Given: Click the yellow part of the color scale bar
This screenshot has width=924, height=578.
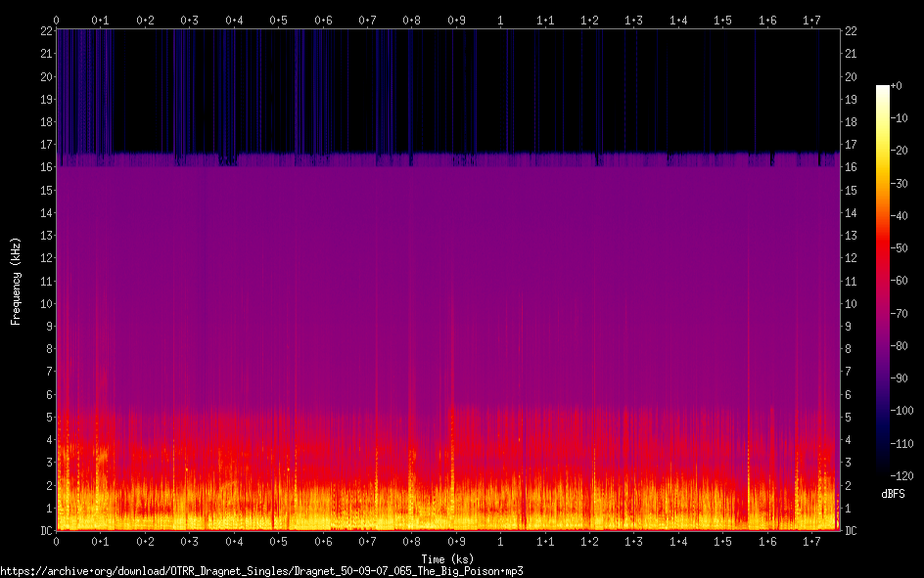Looking at the screenshot, I should pos(883,147).
